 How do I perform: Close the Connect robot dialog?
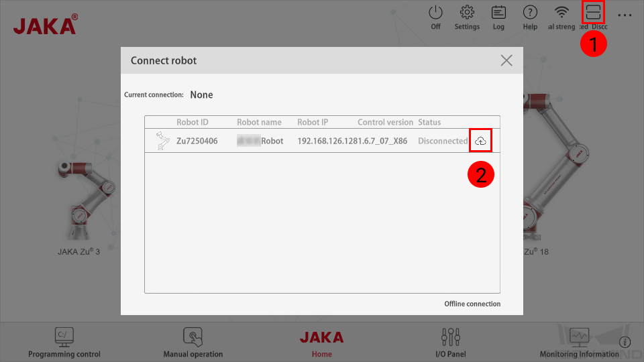tap(506, 60)
